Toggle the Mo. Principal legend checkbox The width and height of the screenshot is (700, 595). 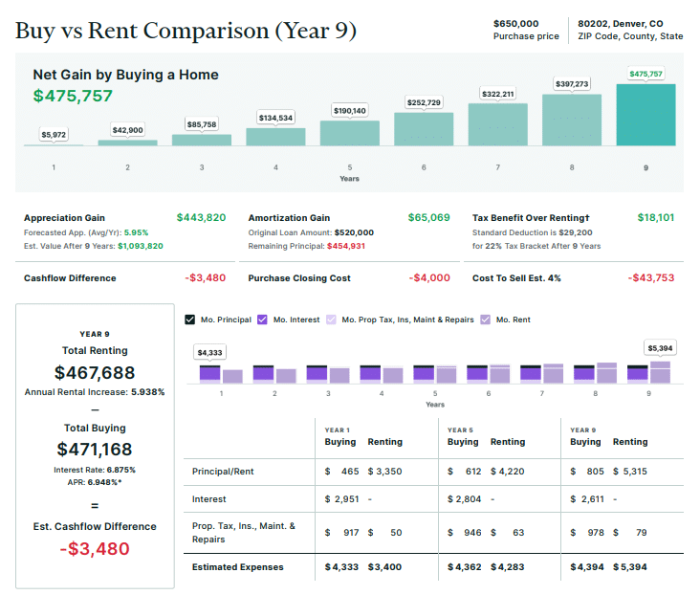click(x=190, y=320)
